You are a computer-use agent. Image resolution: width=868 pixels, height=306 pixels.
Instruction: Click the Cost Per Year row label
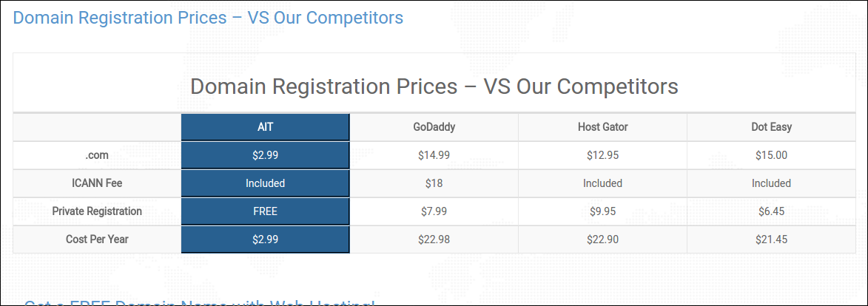click(97, 239)
